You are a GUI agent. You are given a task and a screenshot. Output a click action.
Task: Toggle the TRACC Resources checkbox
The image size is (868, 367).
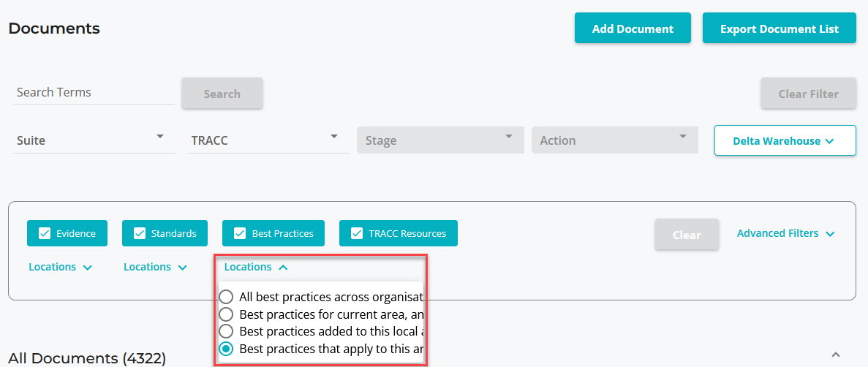pyautogui.click(x=357, y=234)
